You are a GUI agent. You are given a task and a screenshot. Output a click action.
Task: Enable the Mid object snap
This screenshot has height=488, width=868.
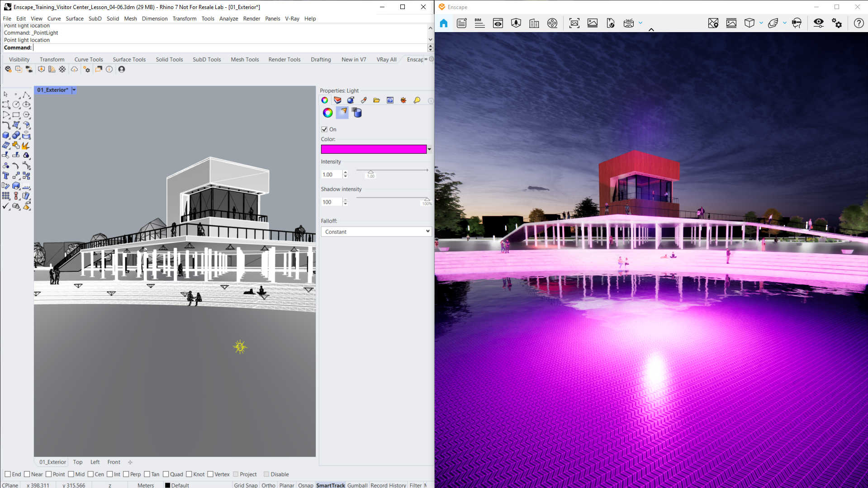[71, 474]
